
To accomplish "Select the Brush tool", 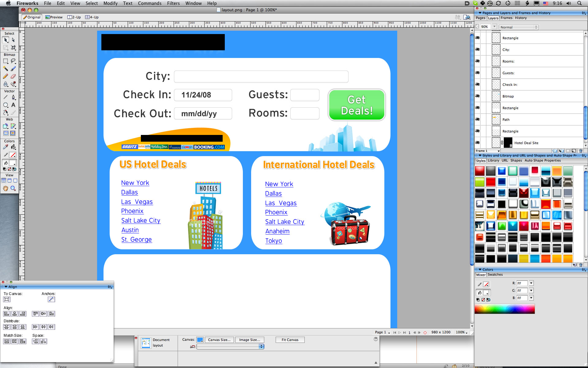I will click(x=13, y=69).
